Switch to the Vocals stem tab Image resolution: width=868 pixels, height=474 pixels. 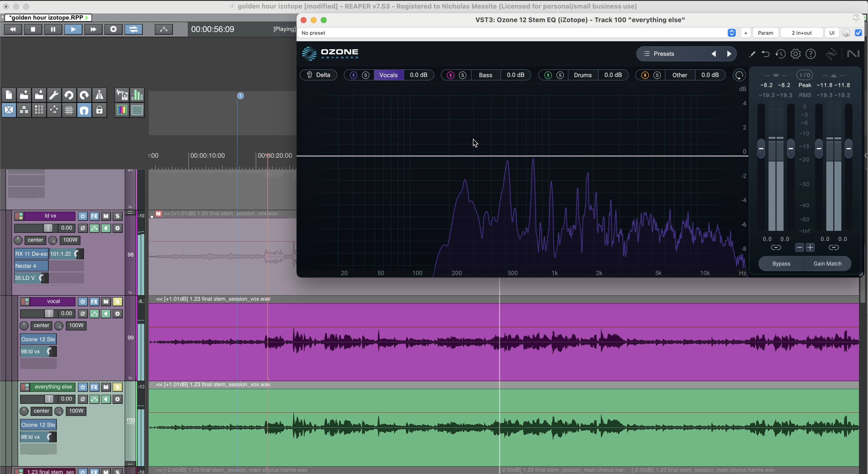[388, 75]
